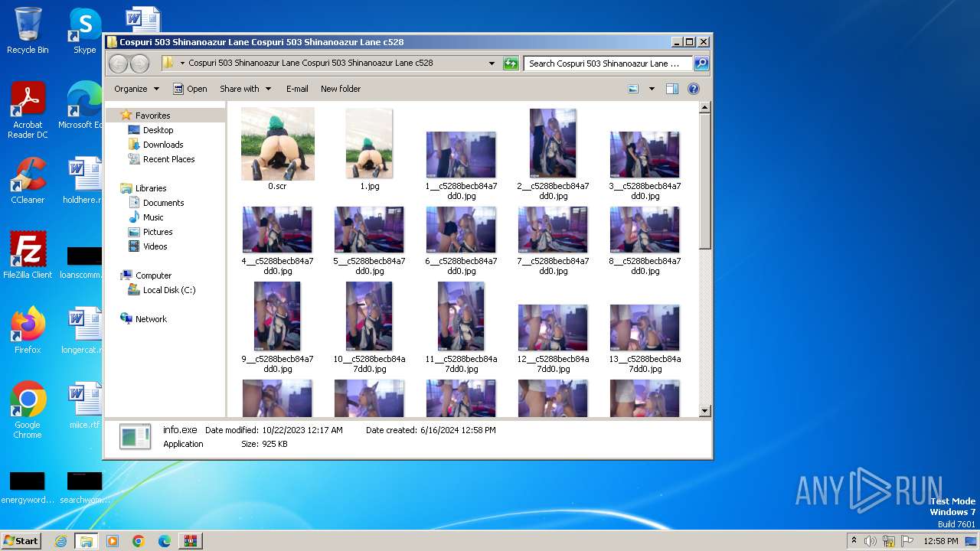Open Microsoft Edge from the taskbar

tap(164, 541)
